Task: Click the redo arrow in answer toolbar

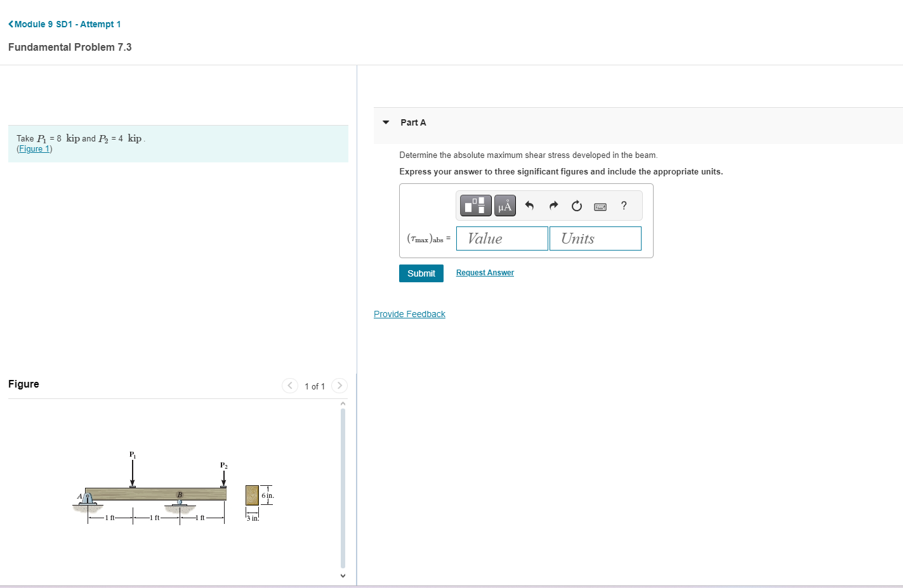Action: pos(553,205)
